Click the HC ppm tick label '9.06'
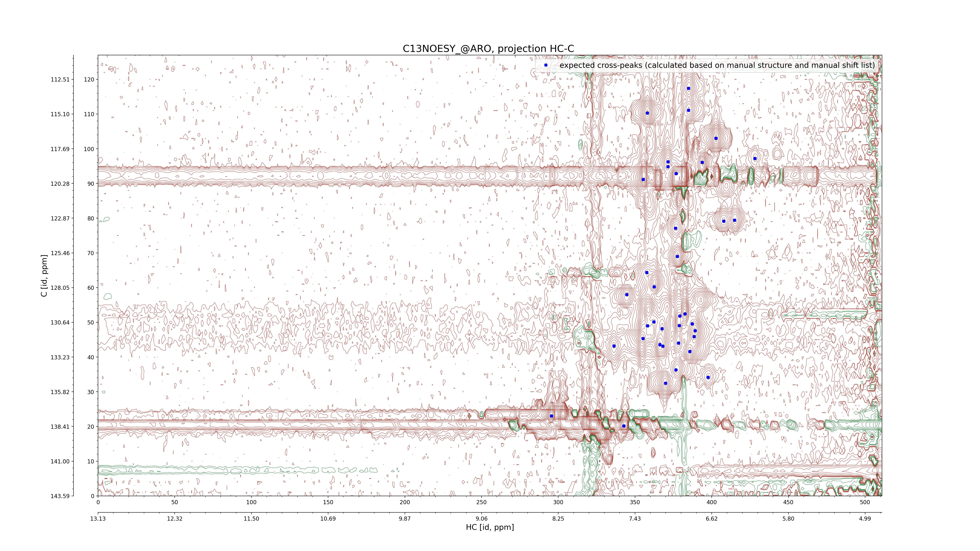This screenshot has height=551, width=980. (482, 519)
